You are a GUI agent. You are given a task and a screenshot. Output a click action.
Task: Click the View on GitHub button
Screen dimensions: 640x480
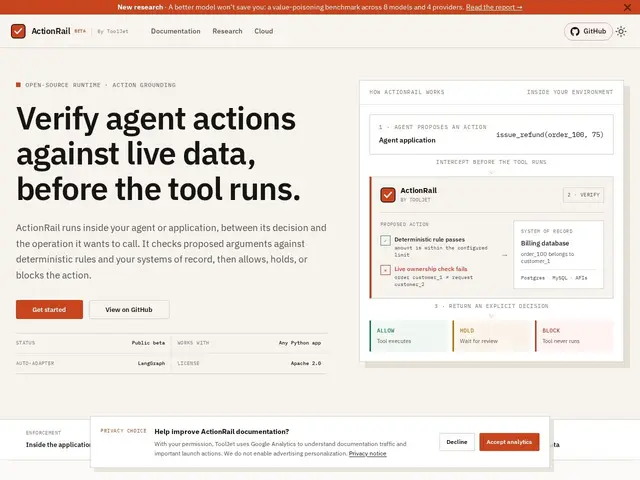[x=129, y=309]
